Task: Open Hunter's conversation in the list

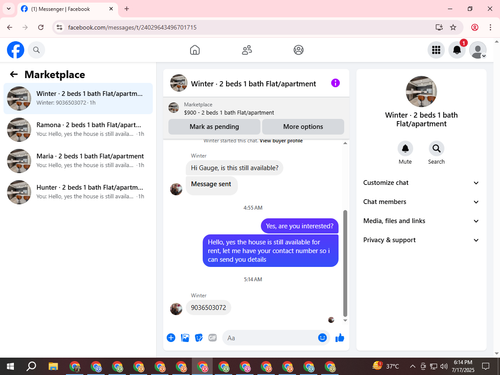Action: point(78,192)
